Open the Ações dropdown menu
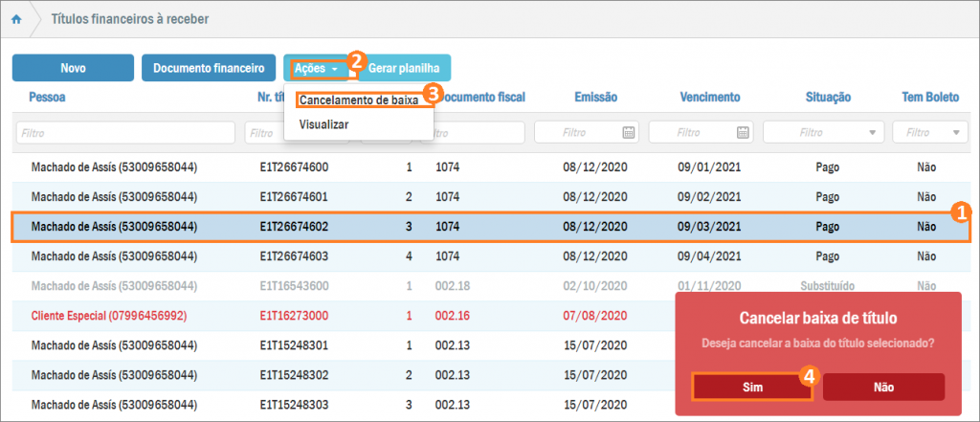The image size is (980, 422). [x=316, y=68]
